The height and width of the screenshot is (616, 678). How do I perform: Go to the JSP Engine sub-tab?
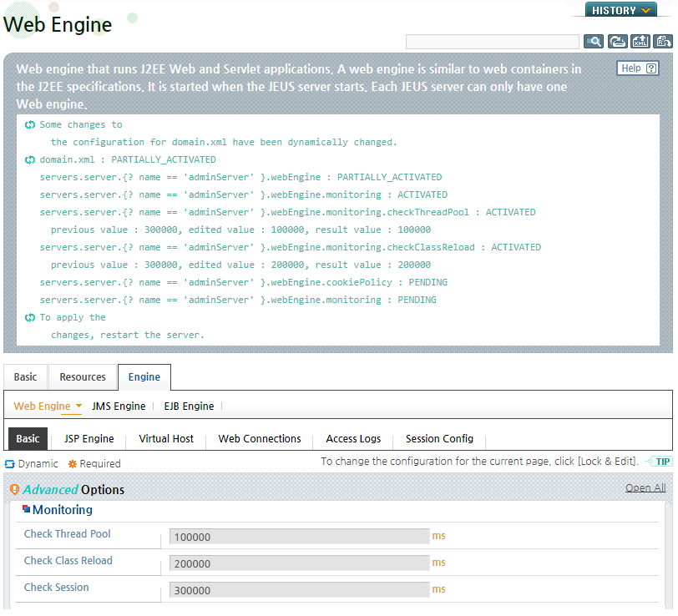point(89,439)
